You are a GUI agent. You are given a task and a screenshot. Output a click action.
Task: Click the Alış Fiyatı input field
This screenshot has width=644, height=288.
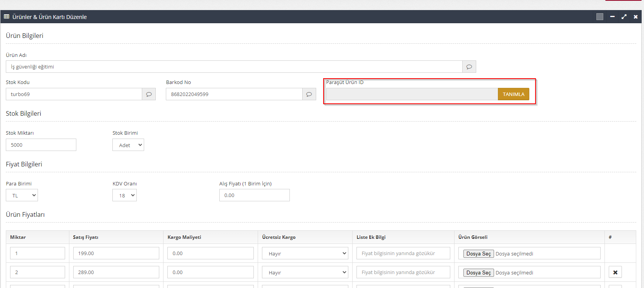pyautogui.click(x=254, y=195)
